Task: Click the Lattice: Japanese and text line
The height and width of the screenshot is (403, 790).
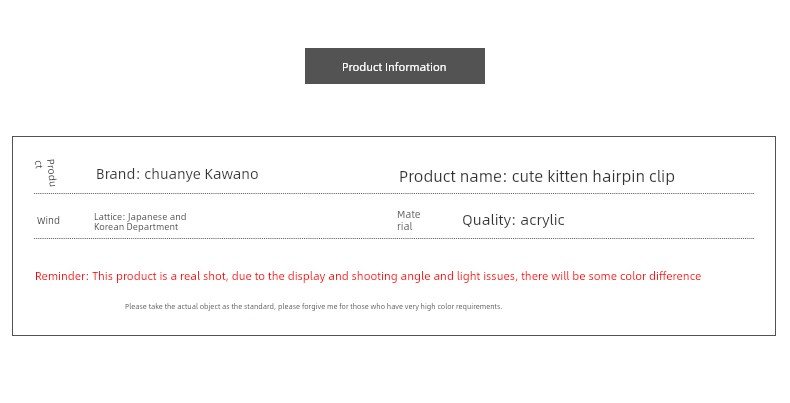Action: click(140, 216)
